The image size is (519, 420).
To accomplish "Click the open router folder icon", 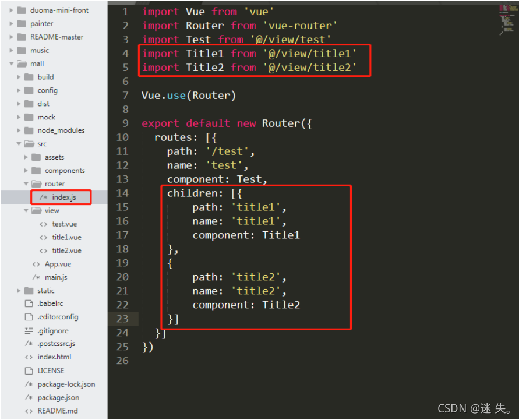I will pos(37,183).
